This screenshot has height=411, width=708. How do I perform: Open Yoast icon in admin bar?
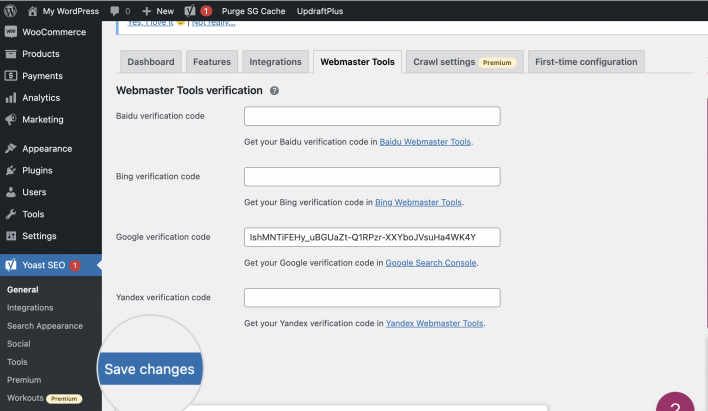[190, 10]
